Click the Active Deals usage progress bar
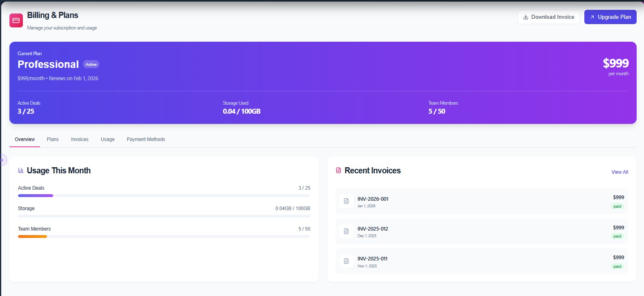The width and height of the screenshot is (644, 296). point(164,196)
